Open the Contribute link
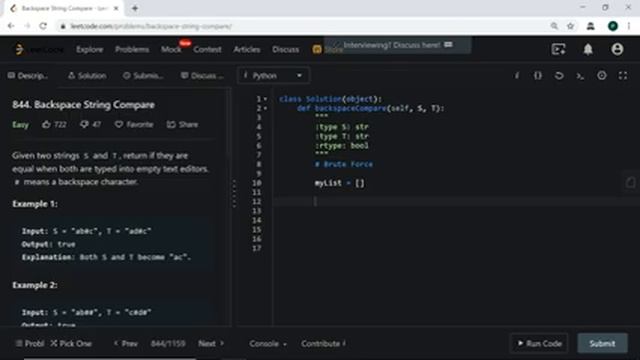 [x=323, y=344]
